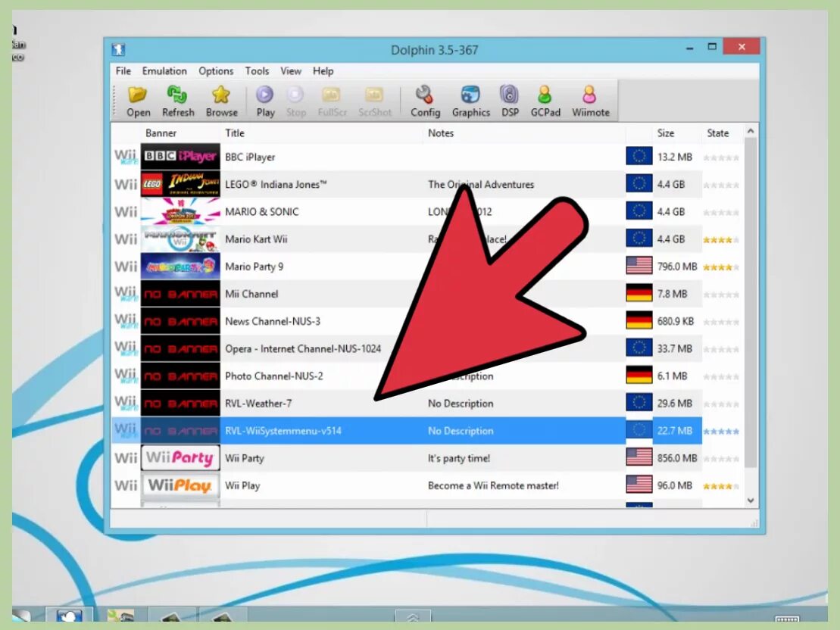This screenshot has height=630, width=840.
Task: Sort list by State column header
Action: click(718, 133)
